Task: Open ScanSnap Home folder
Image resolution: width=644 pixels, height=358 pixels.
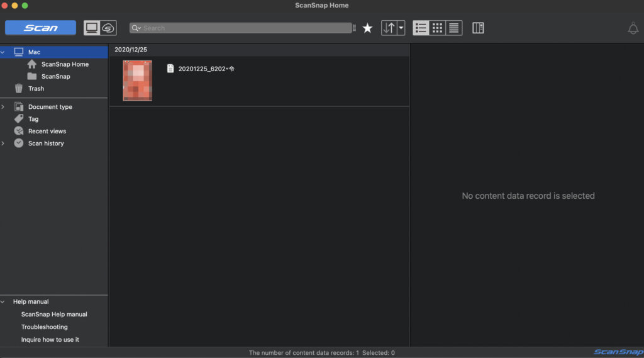Action: [x=65, y=64]
